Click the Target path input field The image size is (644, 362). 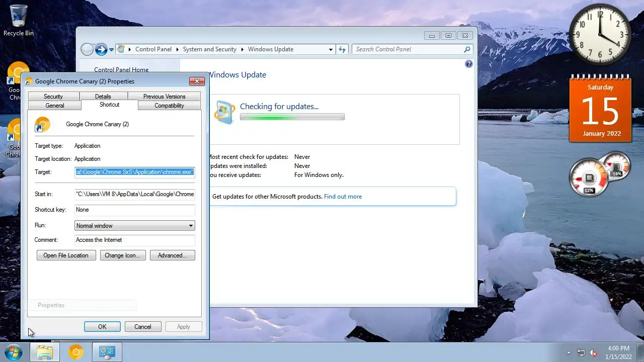[x=134, y=172]
